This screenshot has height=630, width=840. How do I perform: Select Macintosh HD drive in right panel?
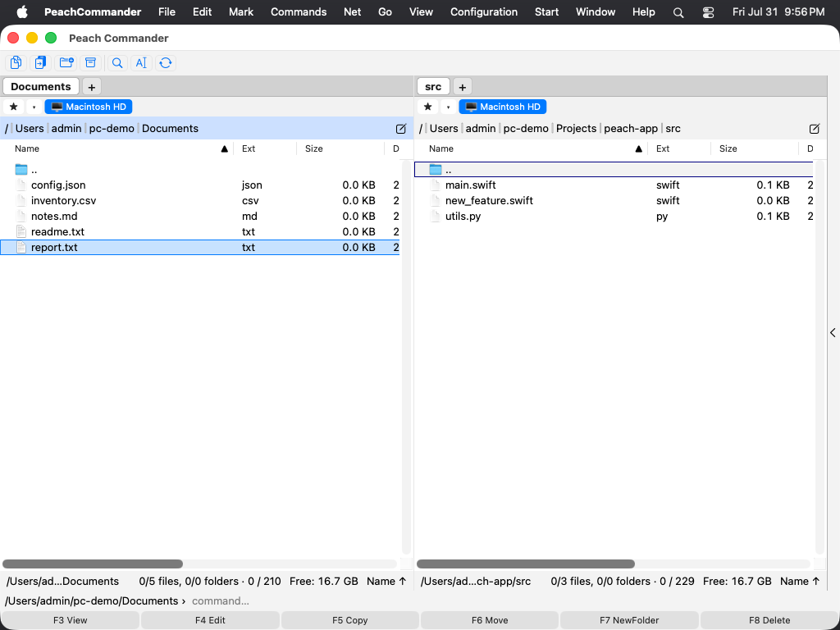click(503, 107)
